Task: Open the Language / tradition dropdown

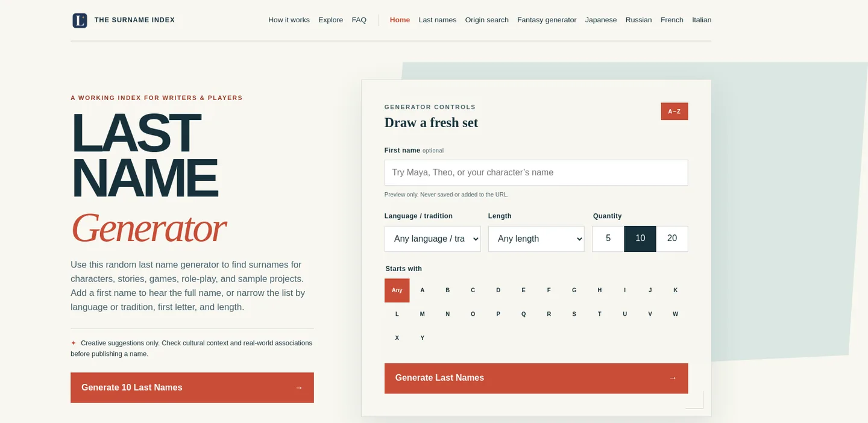Action: click(x=433, y=239)
